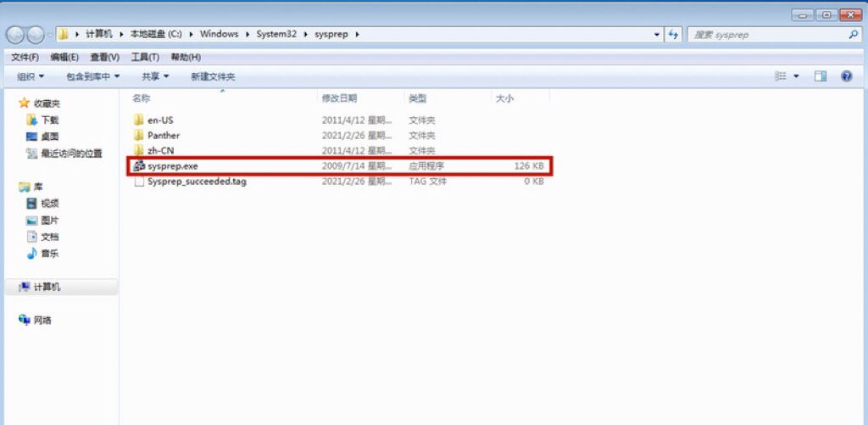Select the Panther folder name
This screenshot has width=868, height=425.
pos(164,135)
